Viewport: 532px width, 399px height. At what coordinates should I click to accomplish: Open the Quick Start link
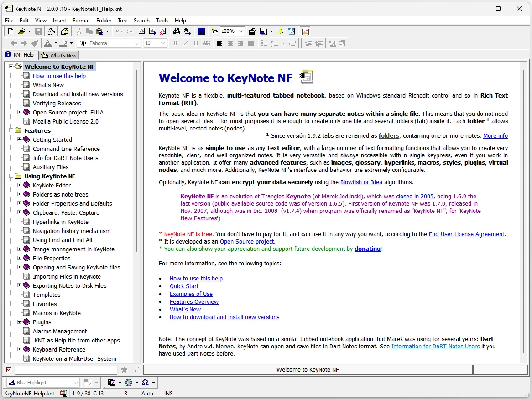pyautogui.click(x=184, y=286)
